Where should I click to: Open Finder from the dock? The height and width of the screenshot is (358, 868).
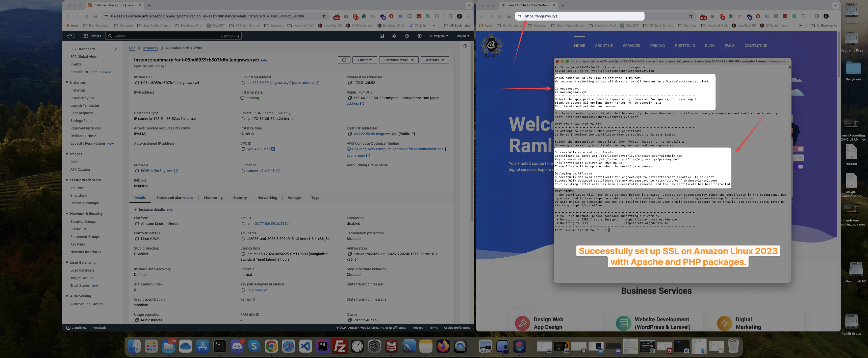[134, 346]
